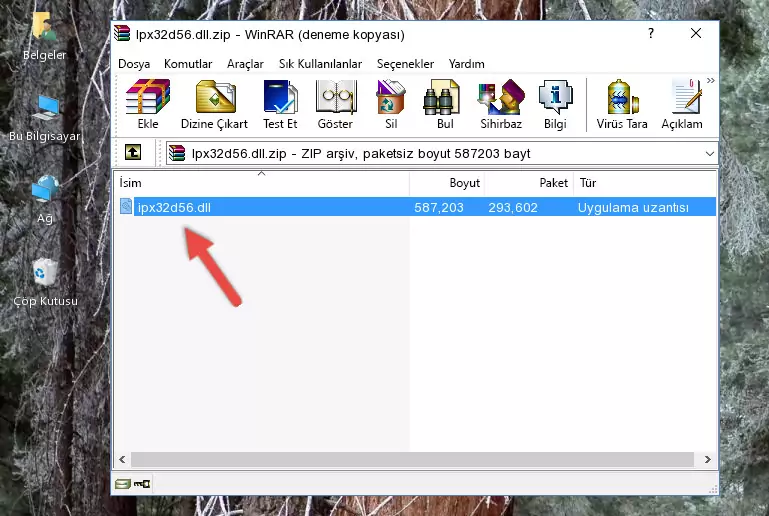The height and width of the screenshot is (516, 769).
Task: Sort by the İsim column header
Action: coord(262,183)
